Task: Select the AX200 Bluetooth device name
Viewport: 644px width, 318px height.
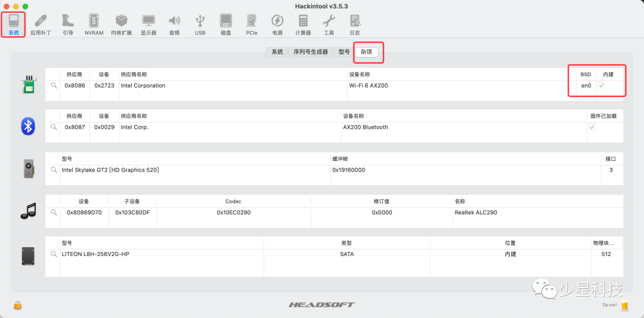Action: click(x=366, y=127)
